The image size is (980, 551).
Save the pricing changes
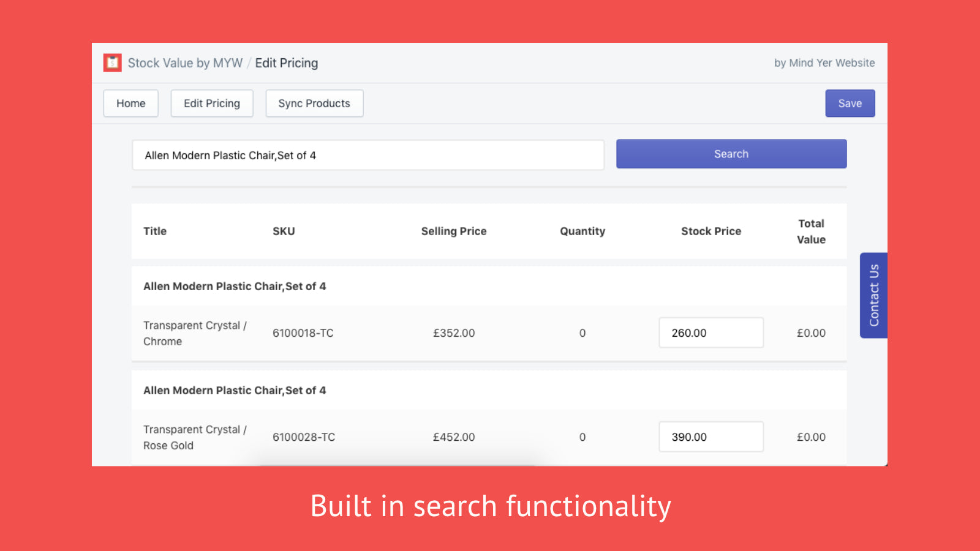850,103
